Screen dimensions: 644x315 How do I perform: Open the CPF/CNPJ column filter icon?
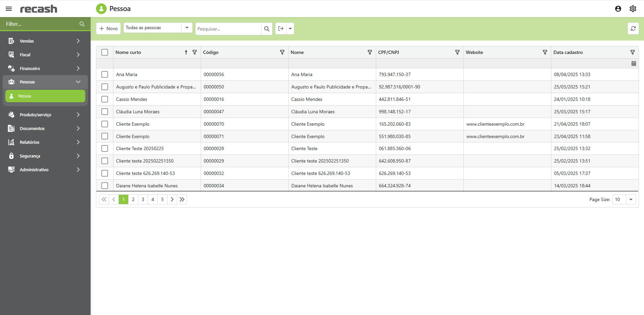(x=457, y=52)
